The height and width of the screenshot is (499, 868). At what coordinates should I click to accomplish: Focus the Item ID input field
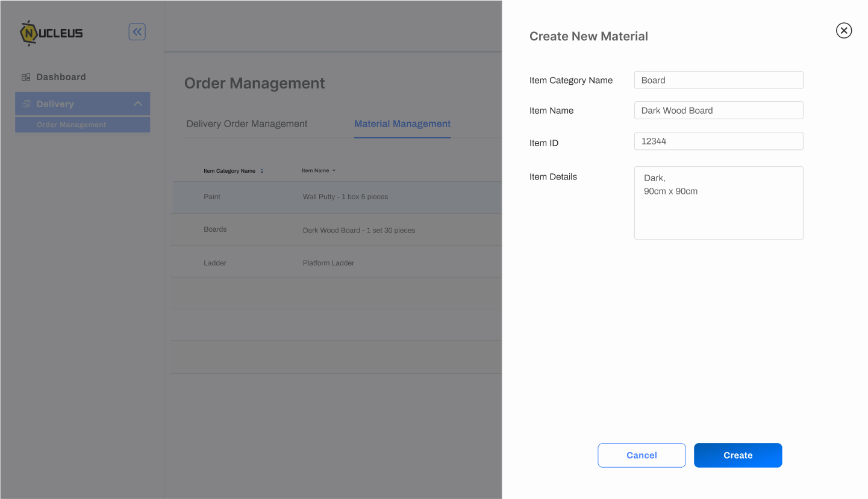point(719,141)
